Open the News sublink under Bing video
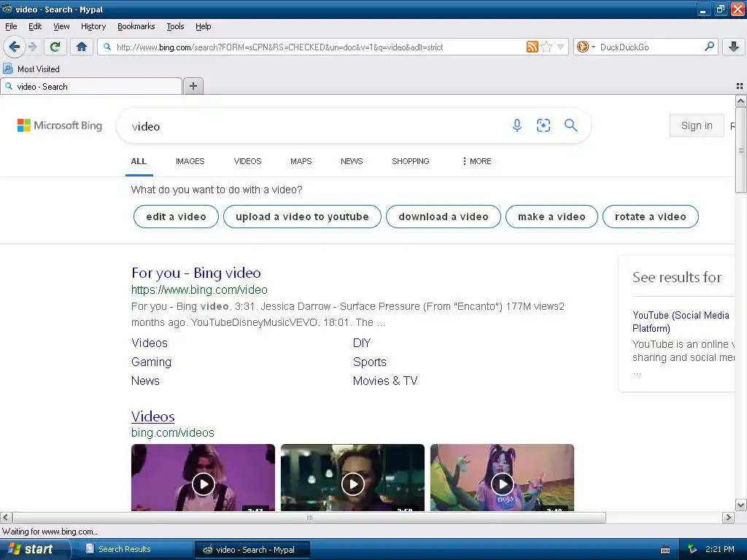 (145, 381)
